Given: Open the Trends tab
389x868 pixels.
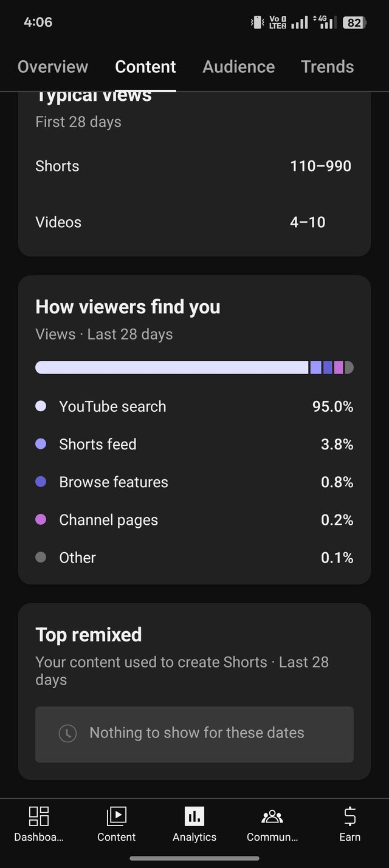Looking at the screenshot, I should 327,67.
